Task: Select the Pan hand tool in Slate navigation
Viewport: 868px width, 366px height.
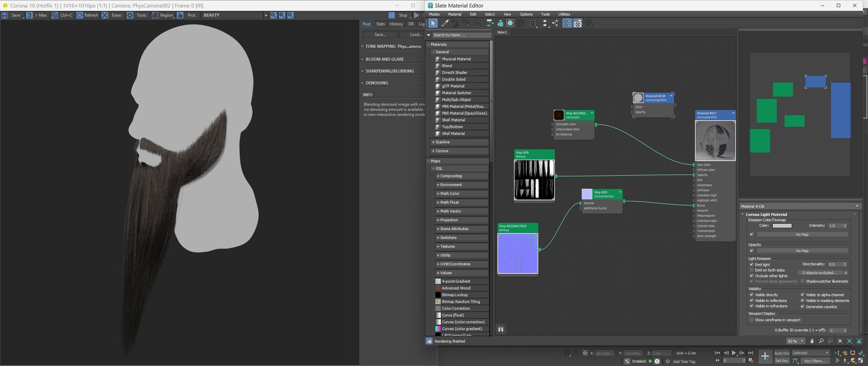Action: tap(812, 341)
